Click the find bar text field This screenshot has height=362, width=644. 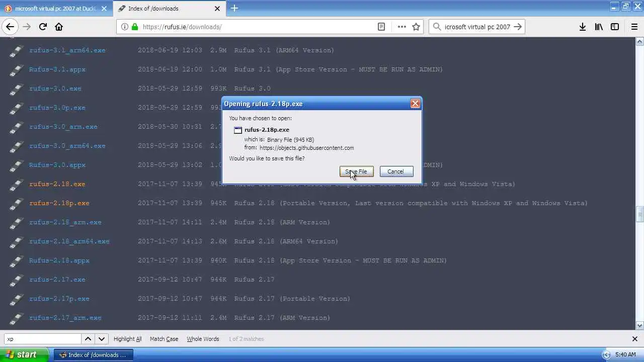click(43, 339)
